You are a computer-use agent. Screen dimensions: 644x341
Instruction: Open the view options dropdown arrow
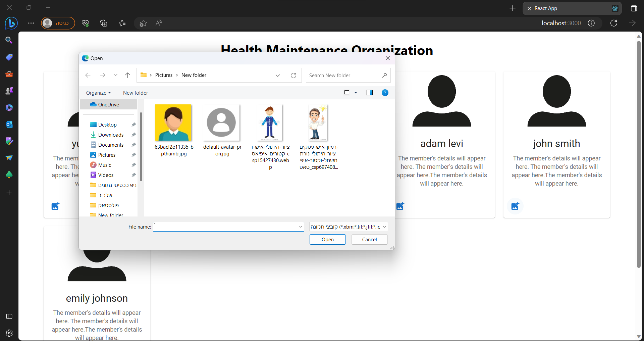pos(356,93)
